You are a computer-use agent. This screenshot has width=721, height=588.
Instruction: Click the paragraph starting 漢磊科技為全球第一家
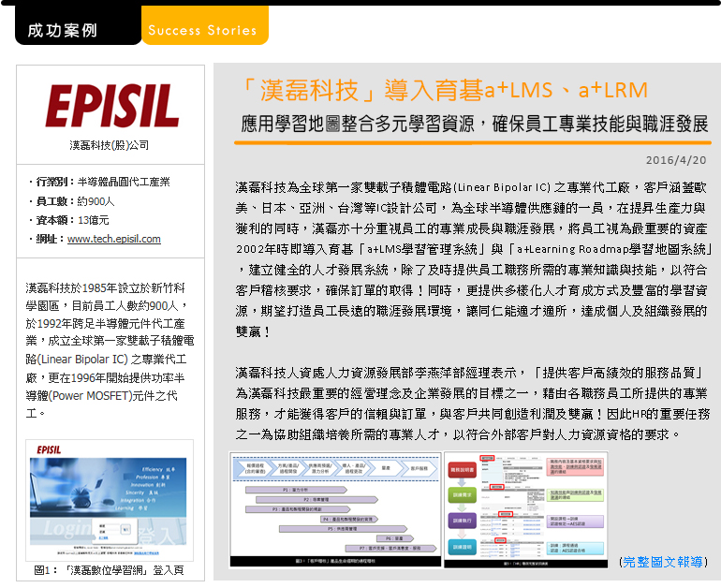pyautogui.click(x=473, y=259)
